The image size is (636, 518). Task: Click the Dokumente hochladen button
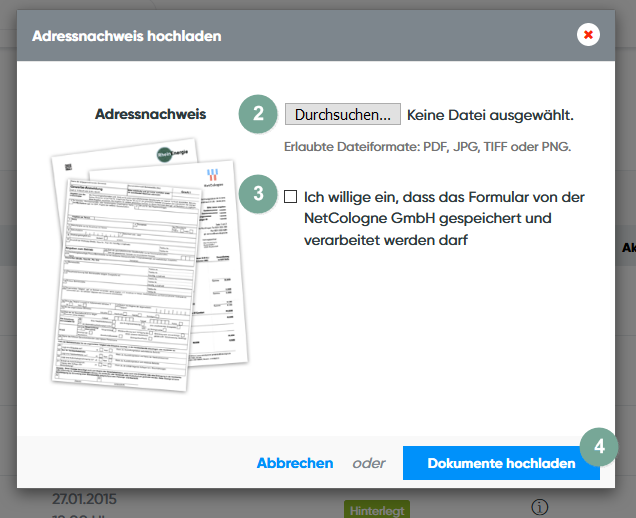point(501,463)
